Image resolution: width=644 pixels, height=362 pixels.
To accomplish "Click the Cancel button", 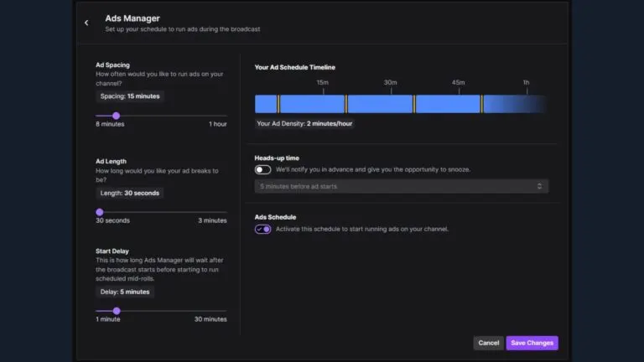I will tap(488, 343).
